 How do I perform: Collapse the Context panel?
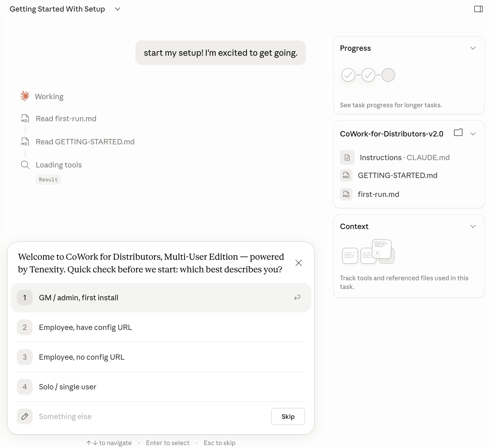tap(473, 226)
